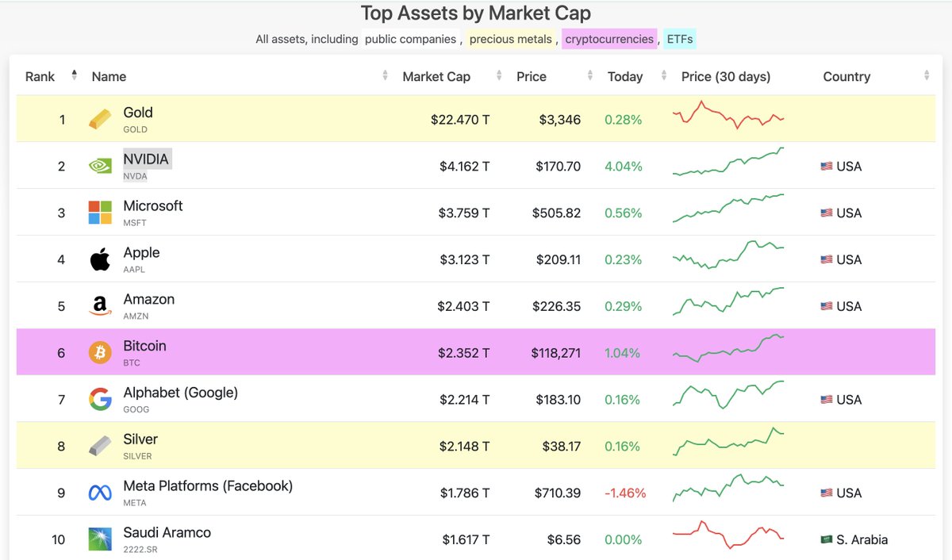Click the Microsoft logo icon
Viewport: 952px width, 560px height.
coord(100,213)
